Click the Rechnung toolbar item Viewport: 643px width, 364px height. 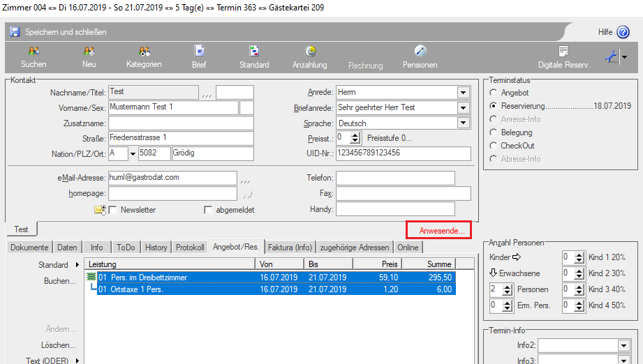pos(365,65)
